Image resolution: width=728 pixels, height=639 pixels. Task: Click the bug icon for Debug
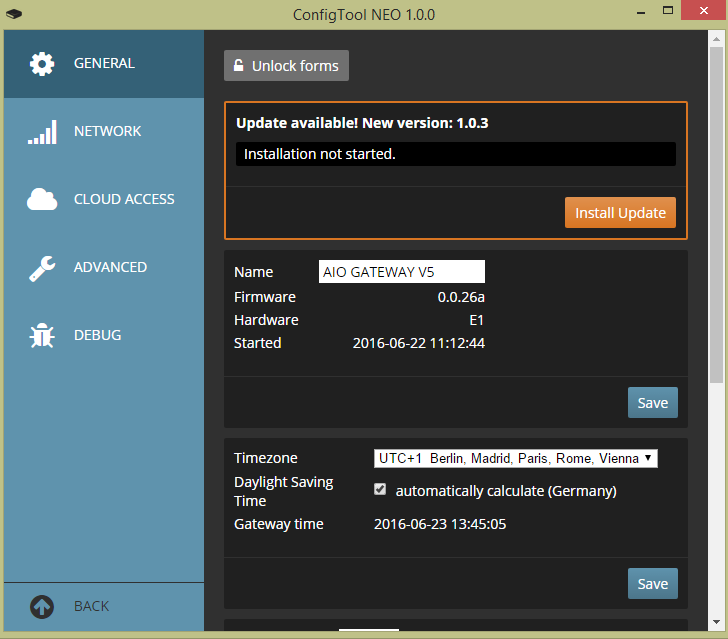tap(42, 336)
